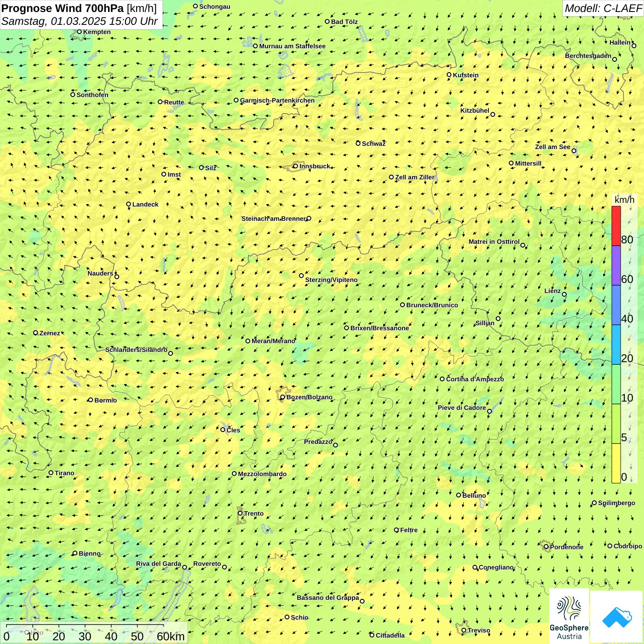644x644 pixels.
Task: Click the Bad Tölz label
Action: click(344, 22)
